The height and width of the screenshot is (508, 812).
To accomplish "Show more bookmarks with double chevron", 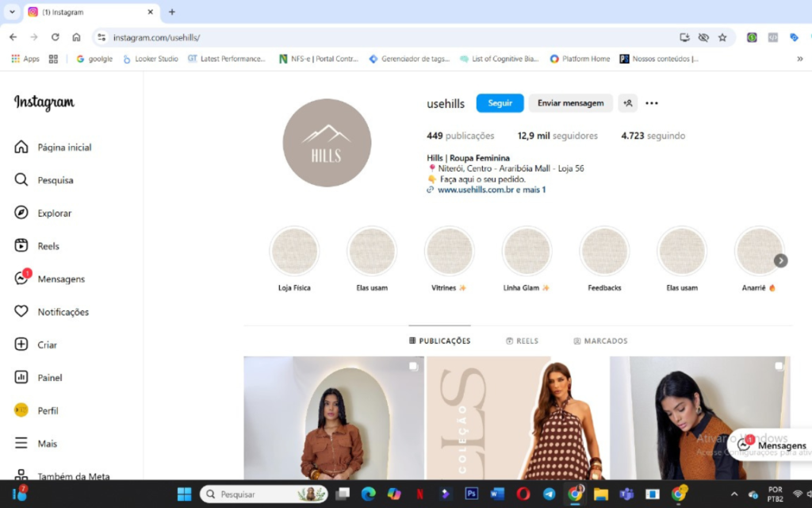I will point(799,59).
